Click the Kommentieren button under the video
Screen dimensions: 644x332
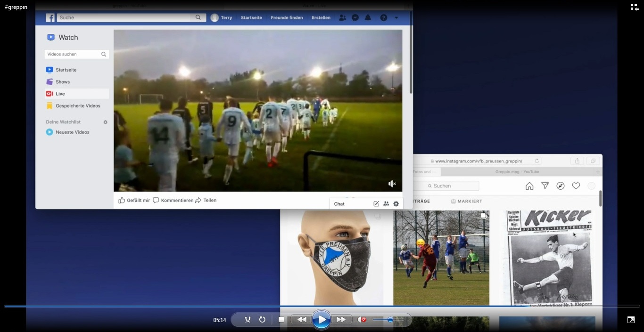pos(173,200)
